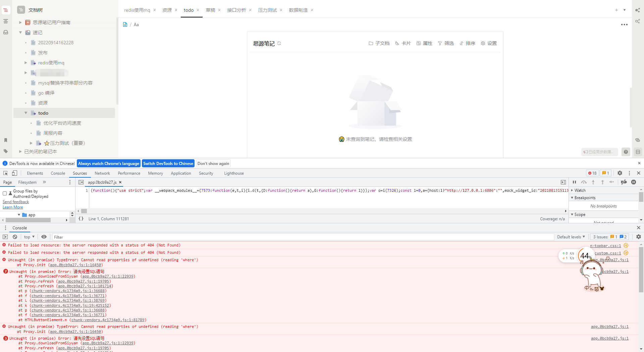This screenshot has width=644, height=352.
Task: Toggle pause on exceptions icon
Action: [634, 182]
